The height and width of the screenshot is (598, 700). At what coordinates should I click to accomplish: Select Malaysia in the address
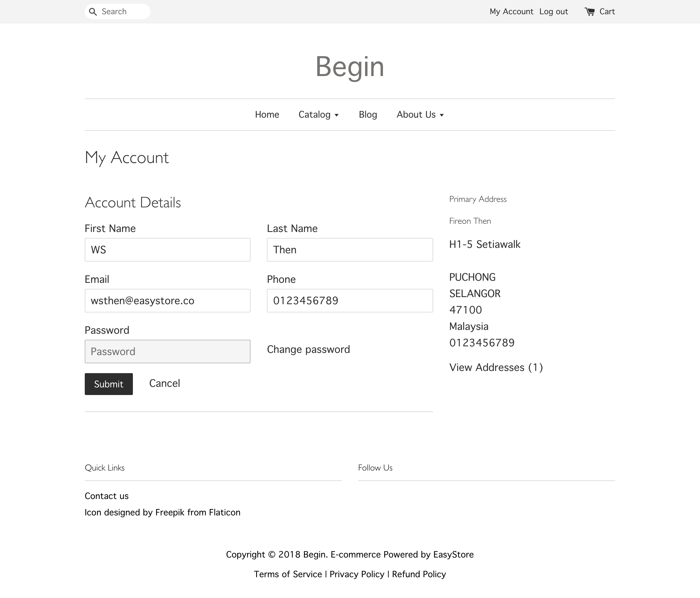469,327
